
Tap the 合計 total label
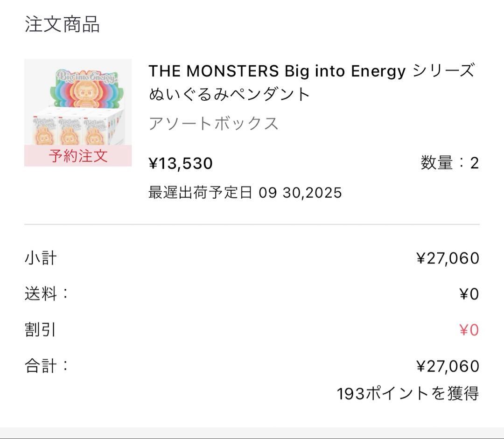[x=46, y=366]
